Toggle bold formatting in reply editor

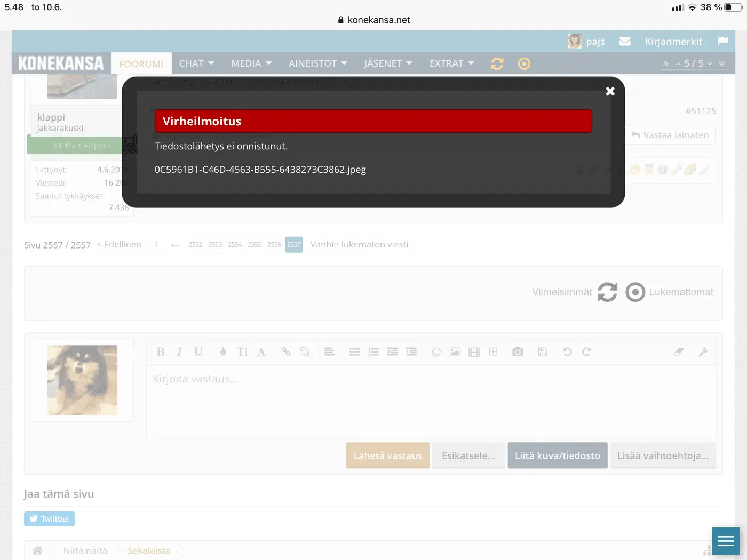click(161, 352)
